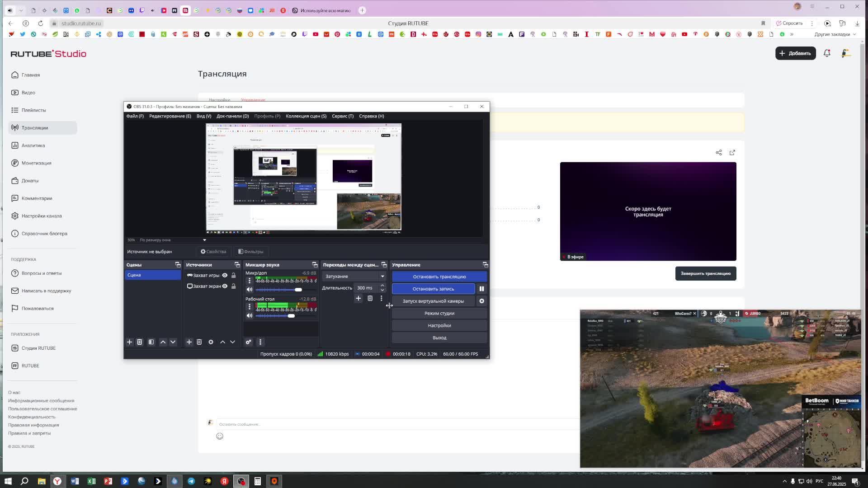Image resolution: width=868 pixels, height=488 pixels.
Task: Open broadcast in new window icon
Action: click(x=732, y=152)
